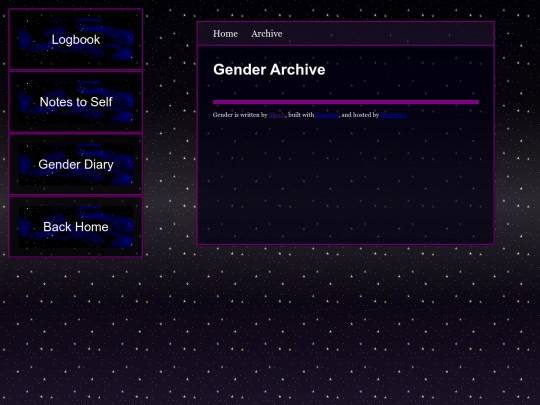
Task: Click the Back Home button
Action: (76, 227)
